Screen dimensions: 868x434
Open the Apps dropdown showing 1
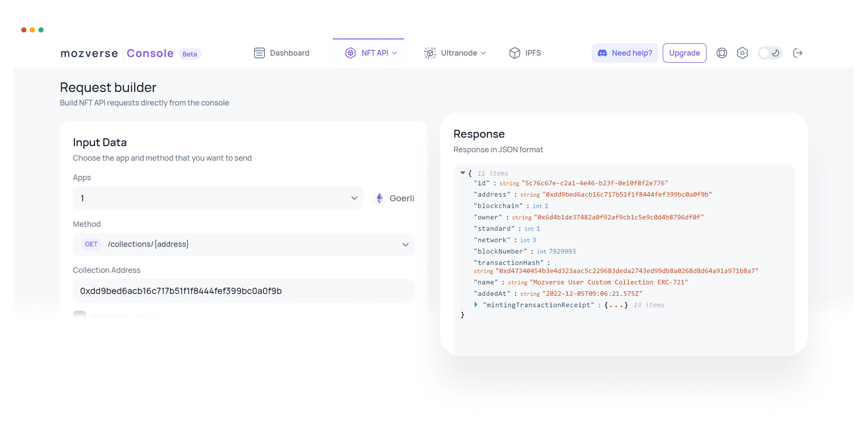218,198
